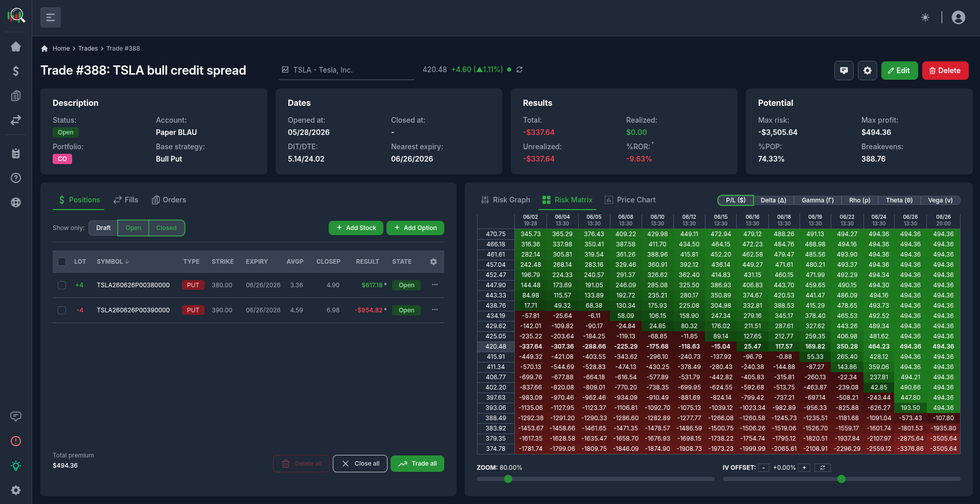Open Home from the sidebar
The height and width of the screenshot is (504, 980).
point(16,47)
